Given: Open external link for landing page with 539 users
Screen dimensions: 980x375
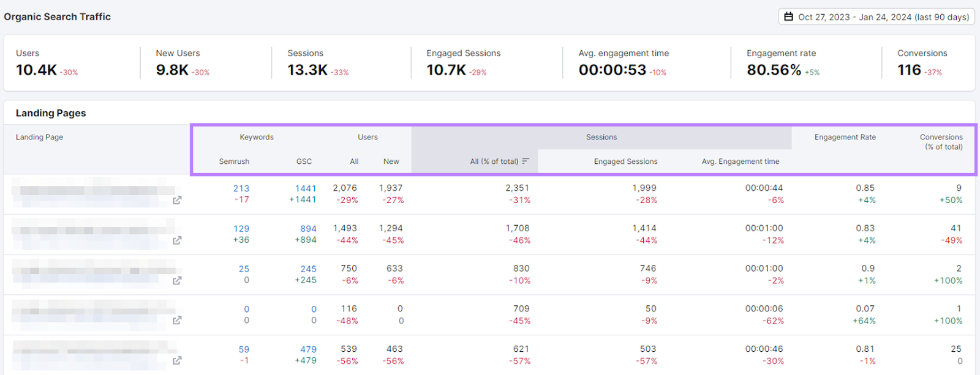Looking at the screenshot, I should tap(177, 361).
